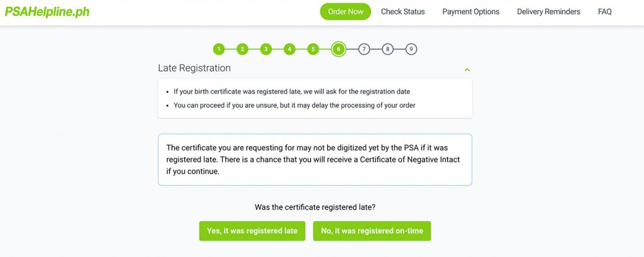The width and height of the screenshot is (644, 257).
Task: Collapse the Late Registration section chevron
Action: click(467, 70)
